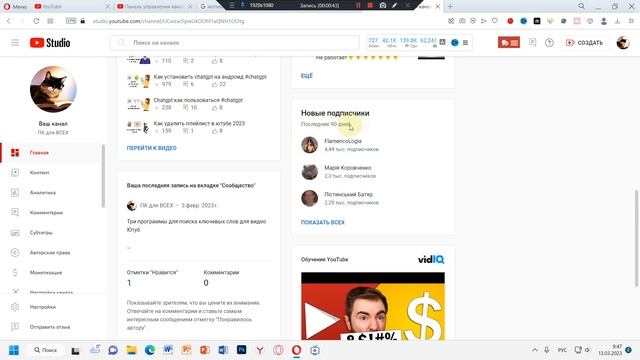This screenshot has width=640, height=360.
Task: Click the sidebar scrollbar
Action: (x=103, y=176)
